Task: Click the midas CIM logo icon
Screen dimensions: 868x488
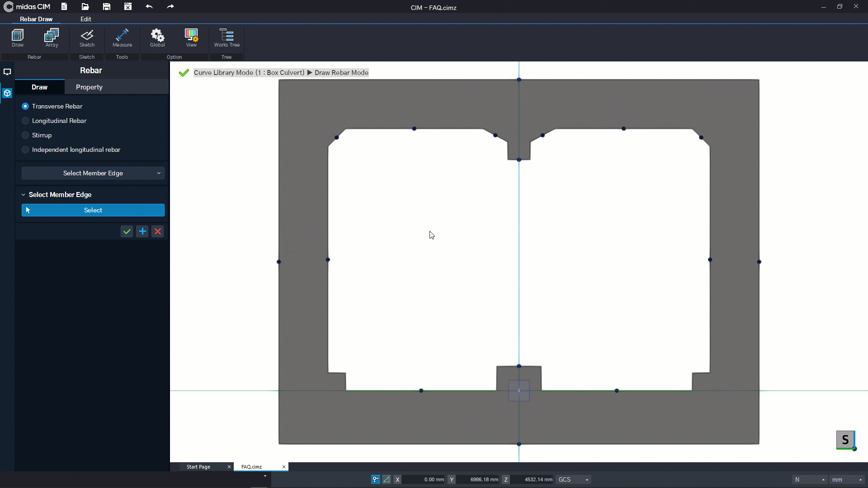Action: coord(8,7)
